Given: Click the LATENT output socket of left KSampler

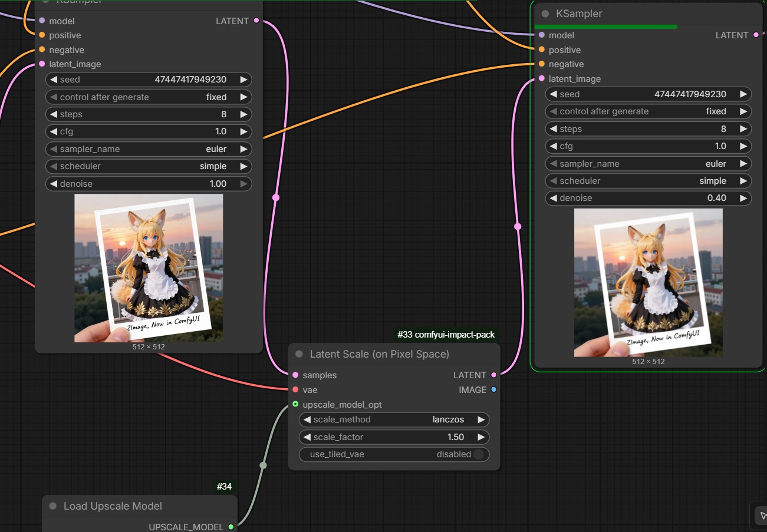Looking at the screenshot, I should pos(256,21).
